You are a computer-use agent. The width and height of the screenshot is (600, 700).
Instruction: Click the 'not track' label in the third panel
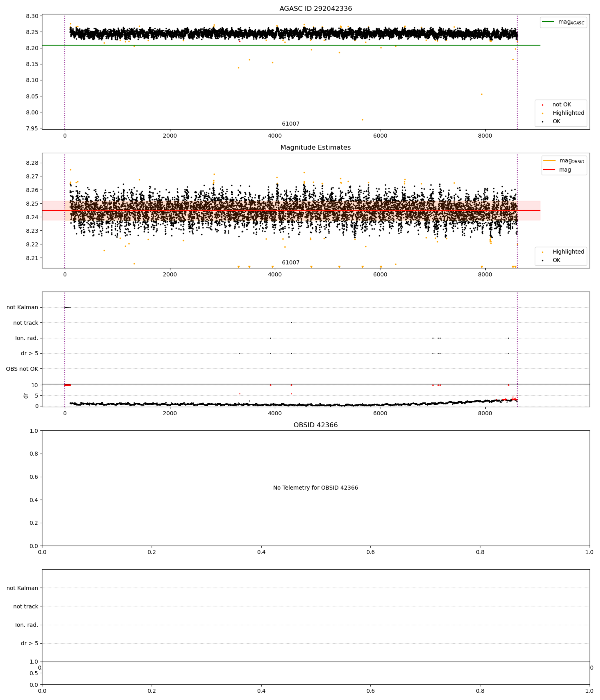[x=26, y=323]
